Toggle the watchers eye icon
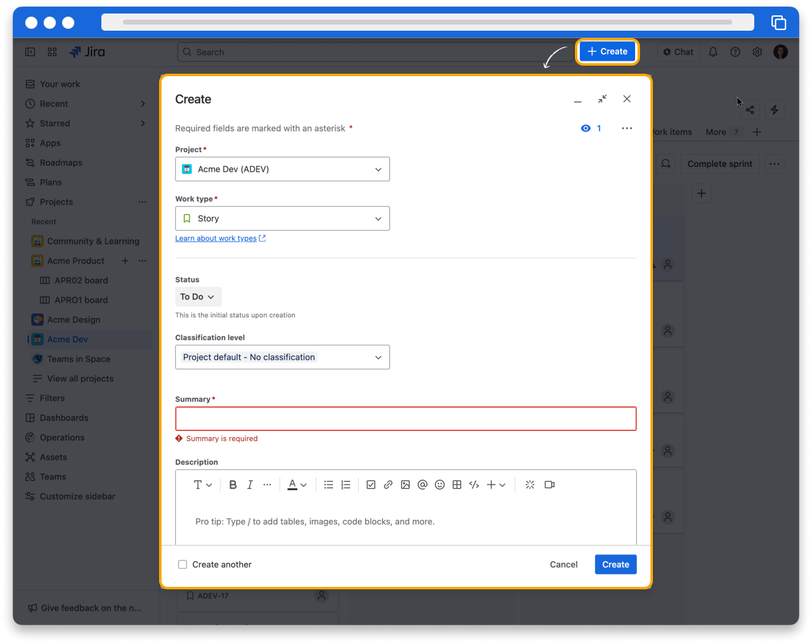Image resolution: width=812 pixels, height=644 pixels. (586, 128)
